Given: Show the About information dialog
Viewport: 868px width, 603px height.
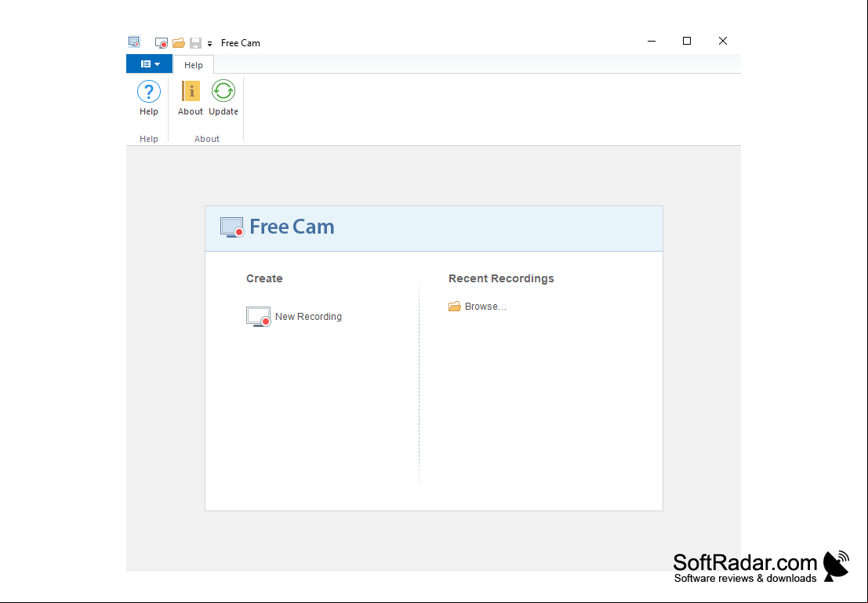Looking at the screenshot, I should (191, 98).
